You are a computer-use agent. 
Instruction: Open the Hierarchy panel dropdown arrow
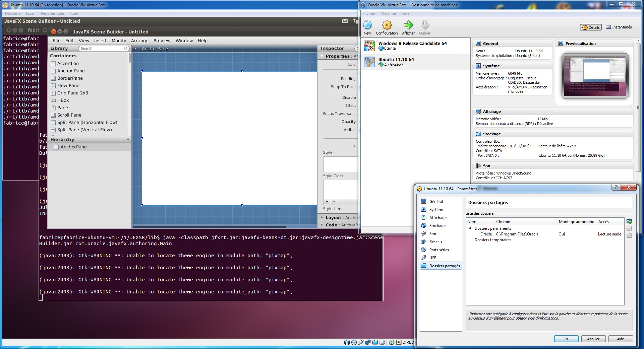128,139
